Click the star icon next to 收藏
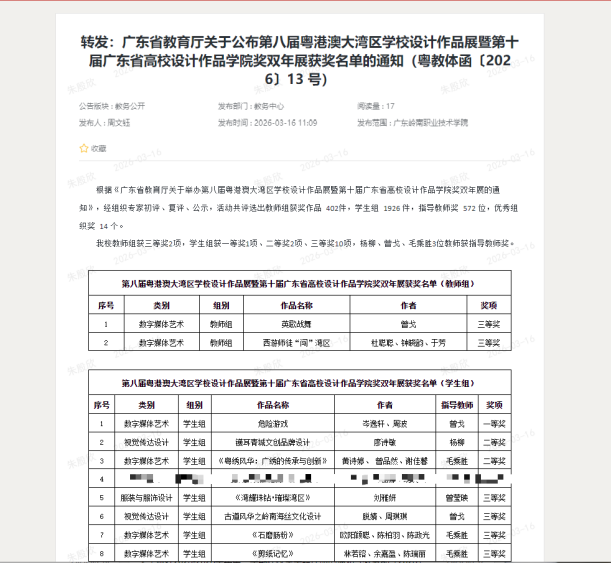Viewport: 611px width, 563px height. click(x=84, y=148)
